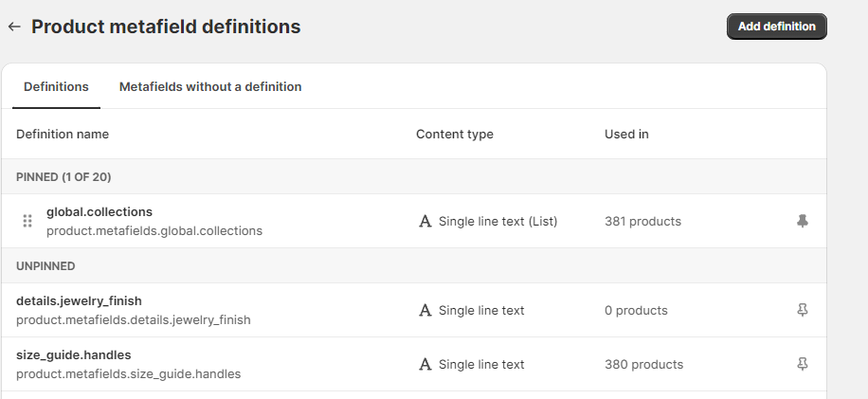This screenshot has width=868, height=399.
Task: Click text type icon for size_guide.handles
Action: click(x=425, y=365)
